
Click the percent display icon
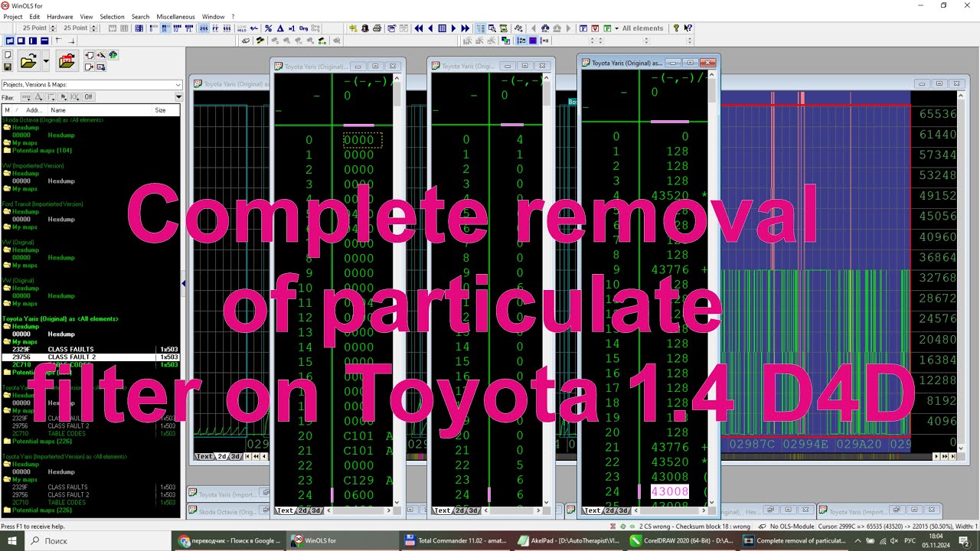point(268,28)
